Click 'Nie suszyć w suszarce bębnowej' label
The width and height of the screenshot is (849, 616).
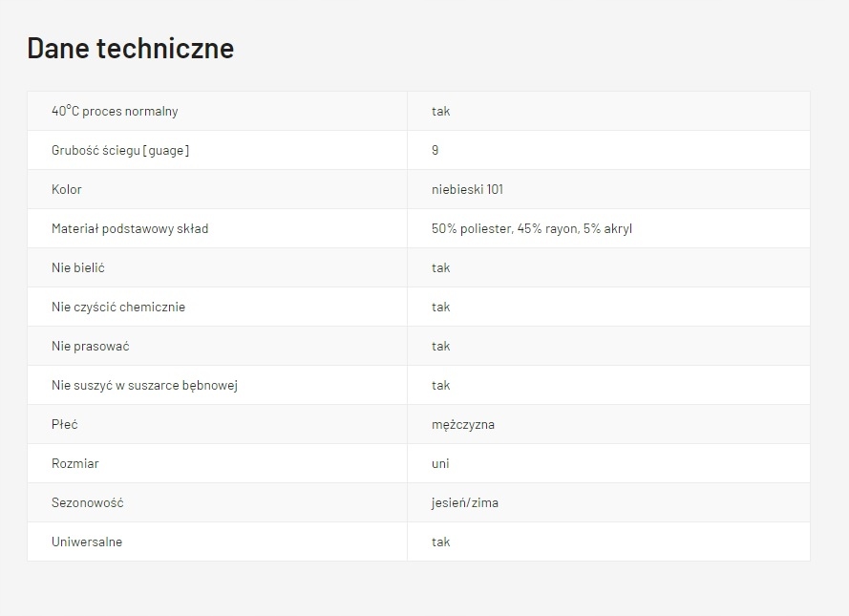[144, 385]
